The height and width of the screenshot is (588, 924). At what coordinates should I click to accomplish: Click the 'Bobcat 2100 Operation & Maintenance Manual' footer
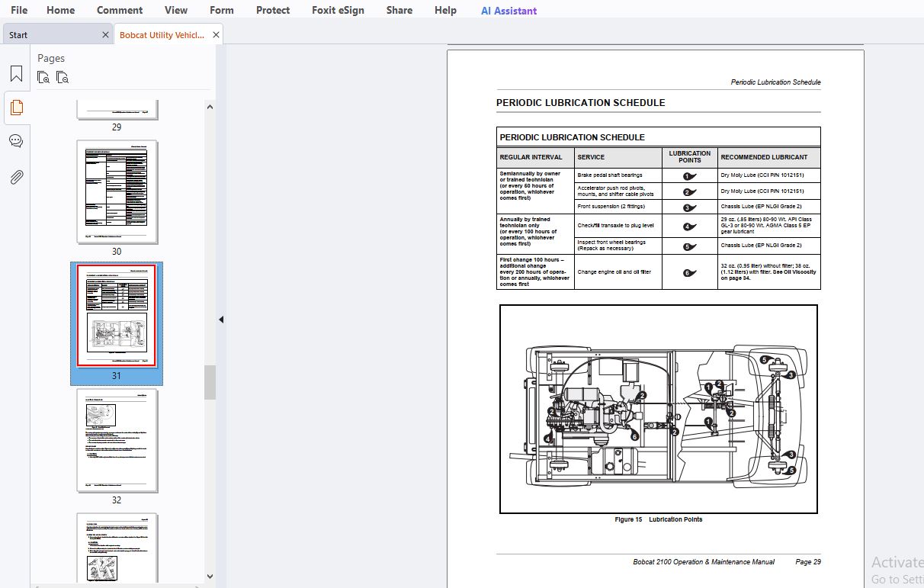point(704,562)
